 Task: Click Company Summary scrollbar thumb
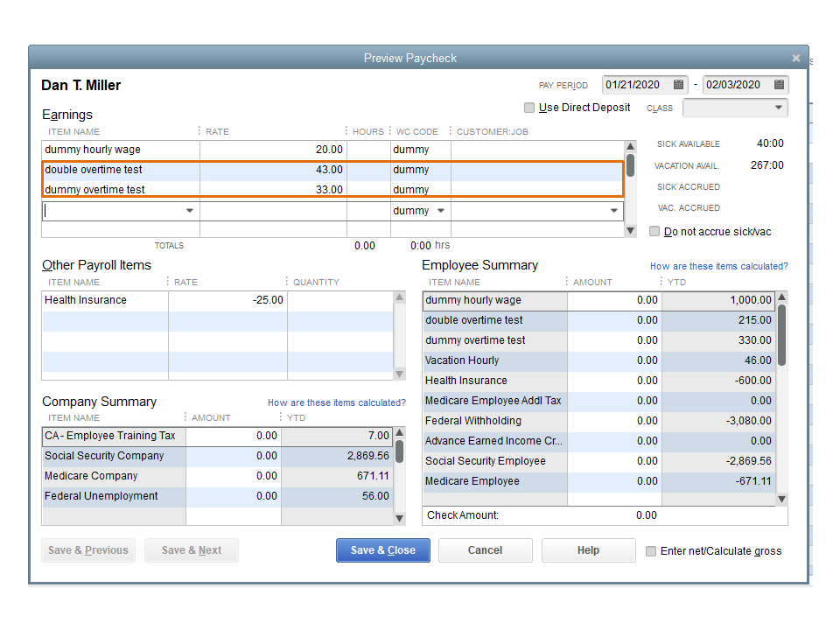point(399,451)
